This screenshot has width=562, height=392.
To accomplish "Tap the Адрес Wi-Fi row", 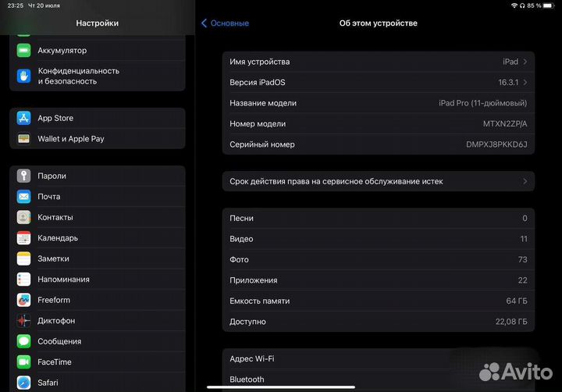I will (379, 358).
